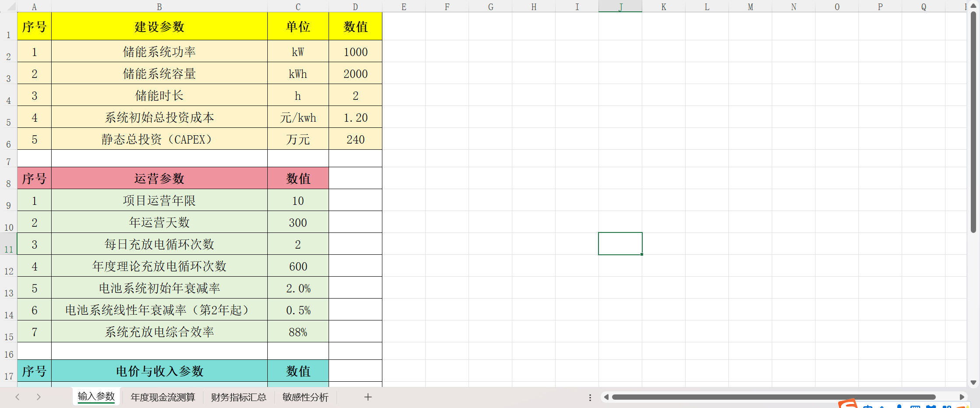Image resolution: width=980 pixels, height=408 pixels.
Task: Click the left arrow of the horizontal scrollbar
Action: coord(606,397)
